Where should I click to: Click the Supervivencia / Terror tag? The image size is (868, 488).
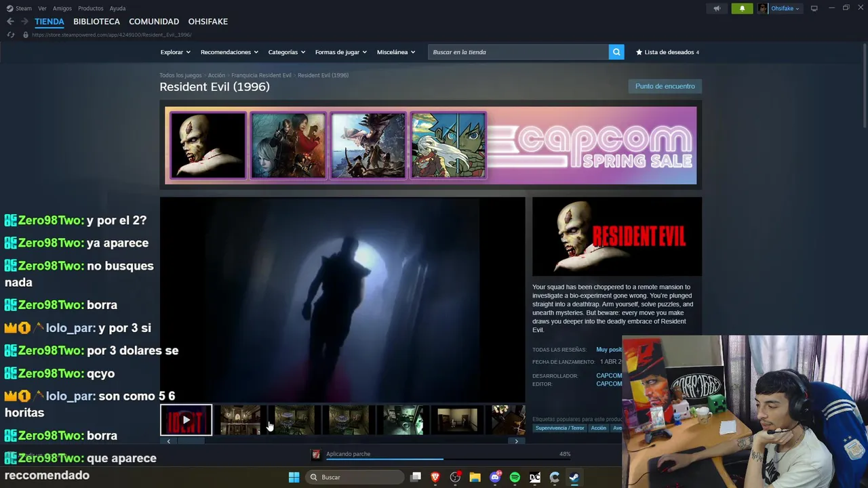pyautogui.click(x=559, y=428)
